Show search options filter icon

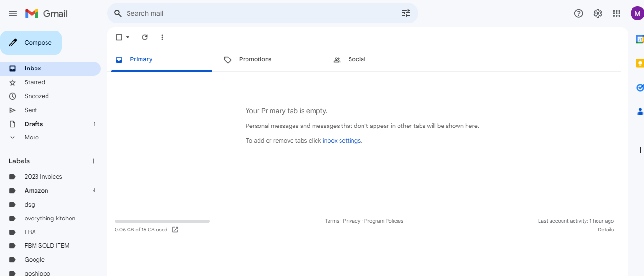pos(406,13)
